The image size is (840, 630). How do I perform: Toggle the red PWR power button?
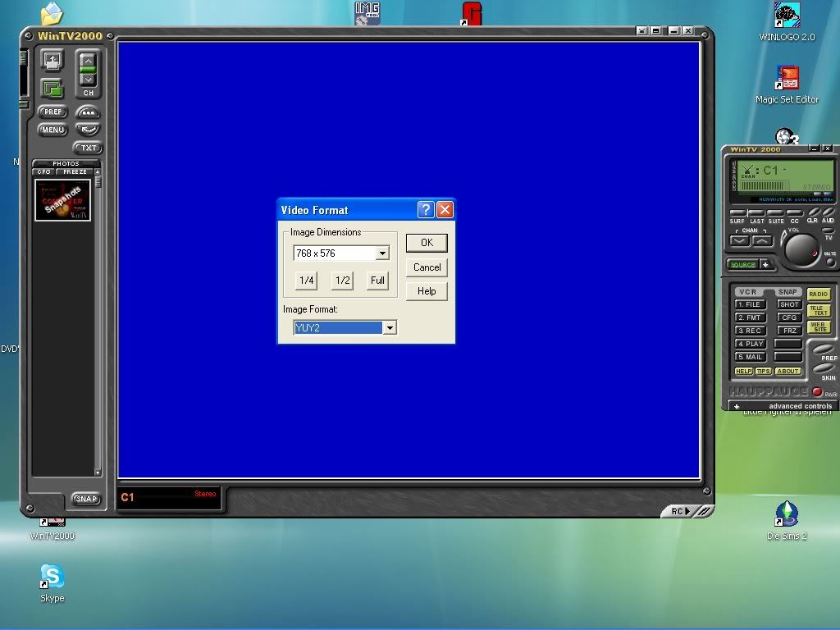coord(817,391)
